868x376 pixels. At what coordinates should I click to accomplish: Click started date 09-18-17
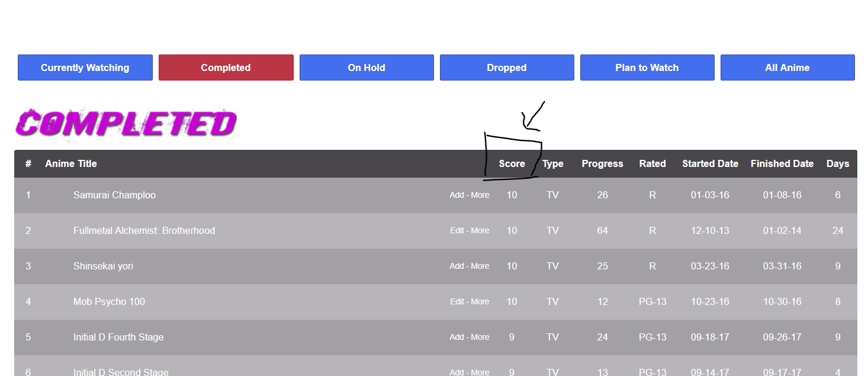pos(710,337)
